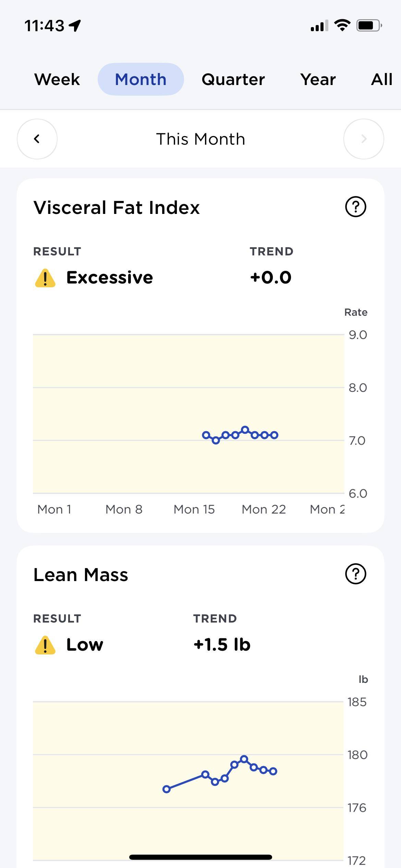Tap the Low warning triangle icon
The height and width of the screenshot is (868, 401).
click(45, 645)
